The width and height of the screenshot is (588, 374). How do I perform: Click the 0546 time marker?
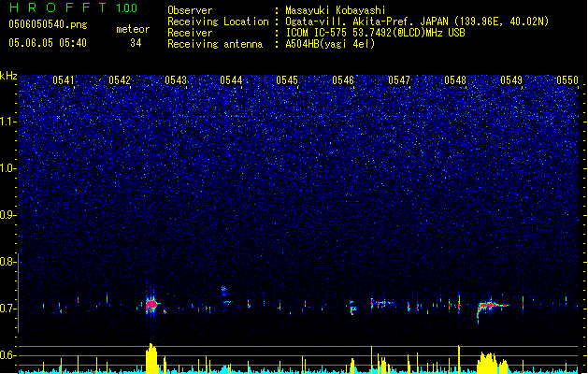343,80
